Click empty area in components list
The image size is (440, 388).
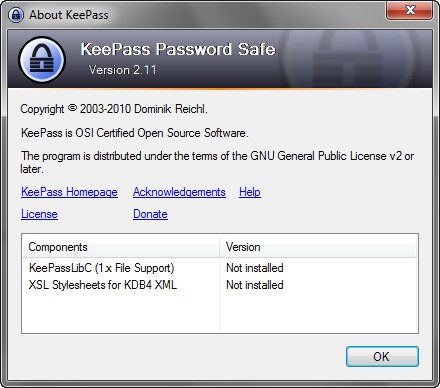click(220, 313)
